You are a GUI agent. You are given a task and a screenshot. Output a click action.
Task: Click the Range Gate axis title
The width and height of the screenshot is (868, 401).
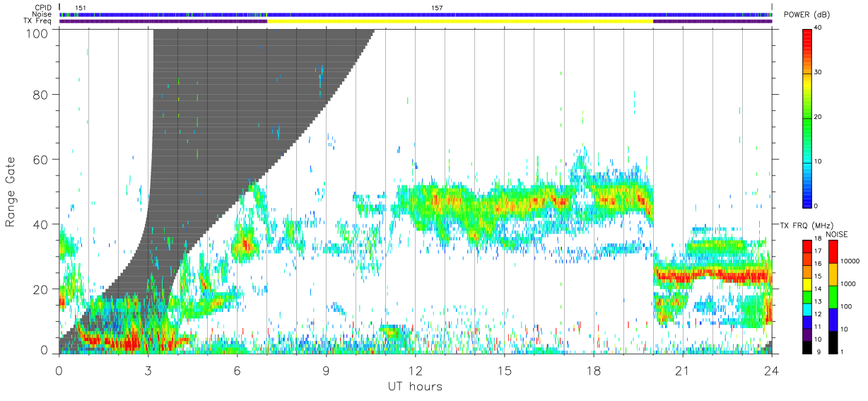tap(11, 192)
